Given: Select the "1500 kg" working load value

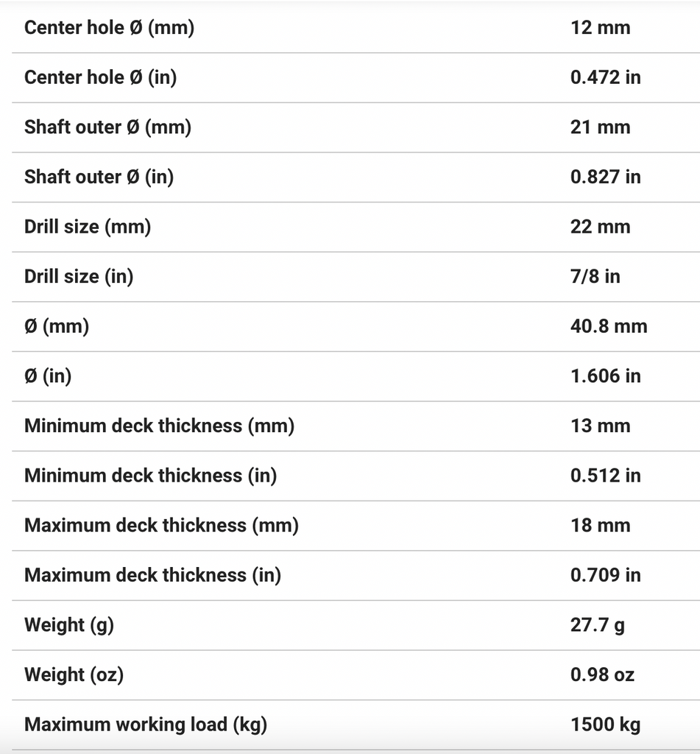Looking at the screenshot, I should click(x=605, y=725).
